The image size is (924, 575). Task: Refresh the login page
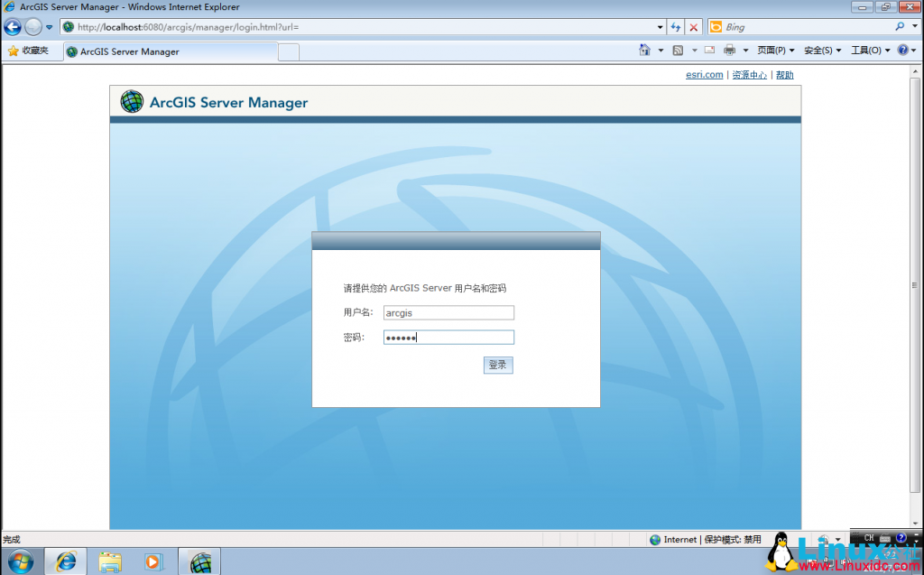[676, 26]
